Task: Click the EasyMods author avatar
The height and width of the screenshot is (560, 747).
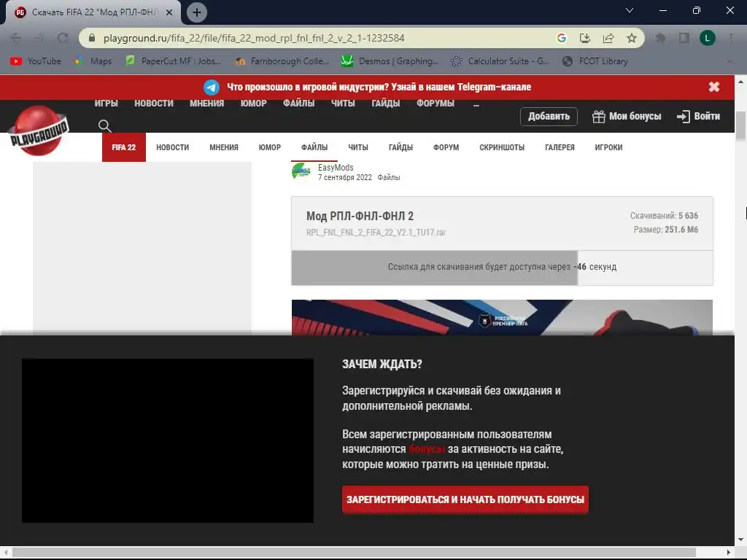Action: (x=301, y=171)
